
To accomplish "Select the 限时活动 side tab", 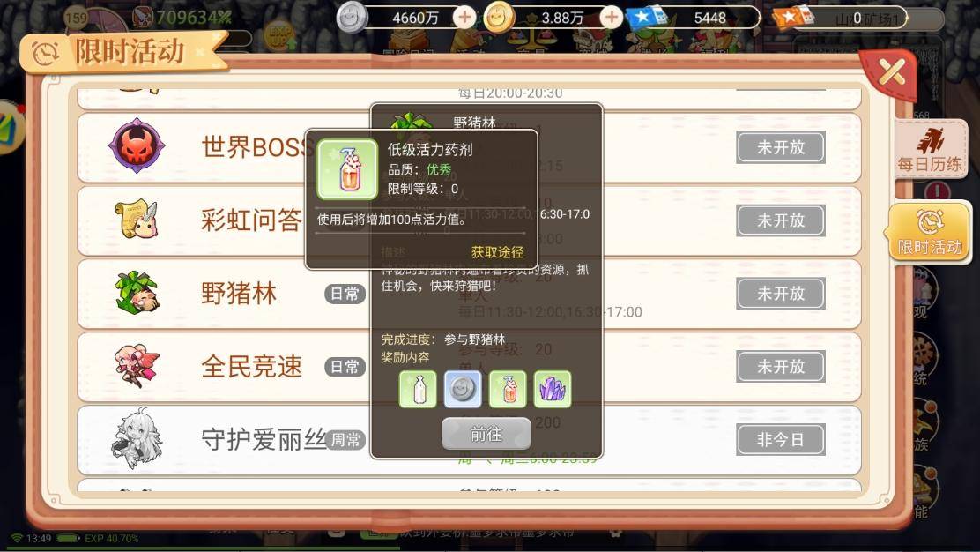I will tap(930, 231).
